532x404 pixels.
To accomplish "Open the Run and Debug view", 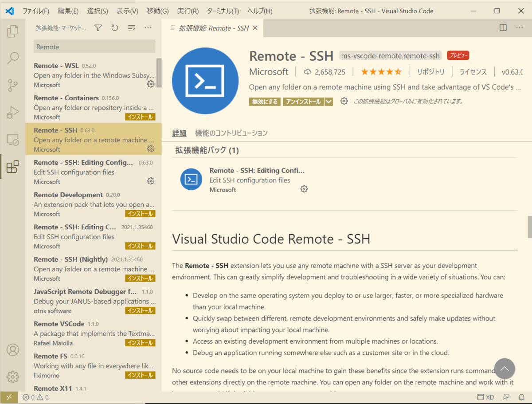I will coord(13,112).
